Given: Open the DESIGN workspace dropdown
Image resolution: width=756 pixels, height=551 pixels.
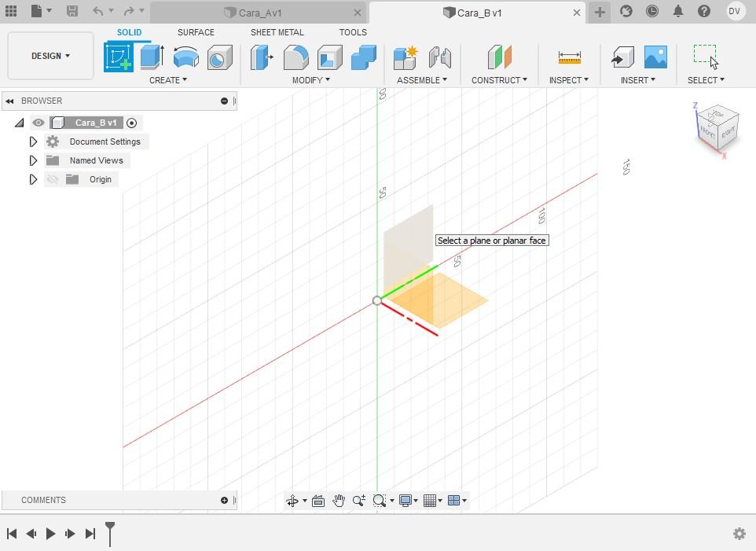Looking at the screenshot, I should [x=50, y=56].
